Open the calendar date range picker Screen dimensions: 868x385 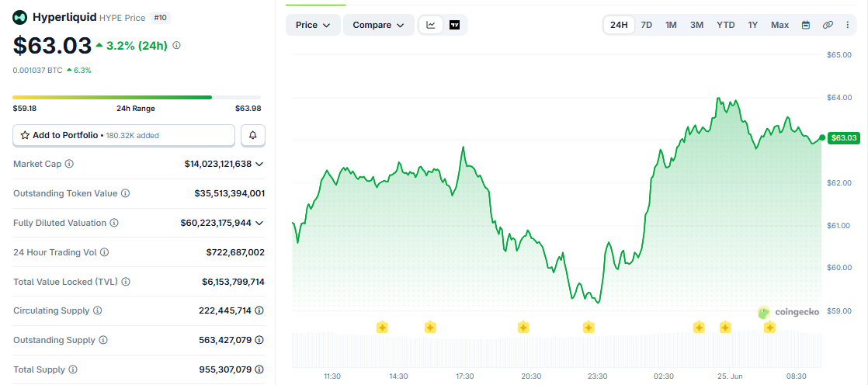coord(806,25)
